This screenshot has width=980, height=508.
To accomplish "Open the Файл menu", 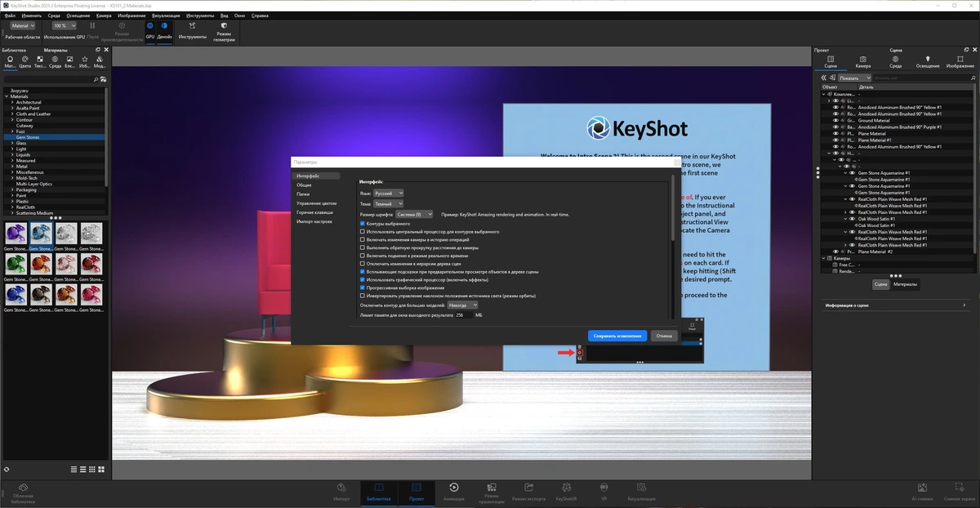I will 10,15.
